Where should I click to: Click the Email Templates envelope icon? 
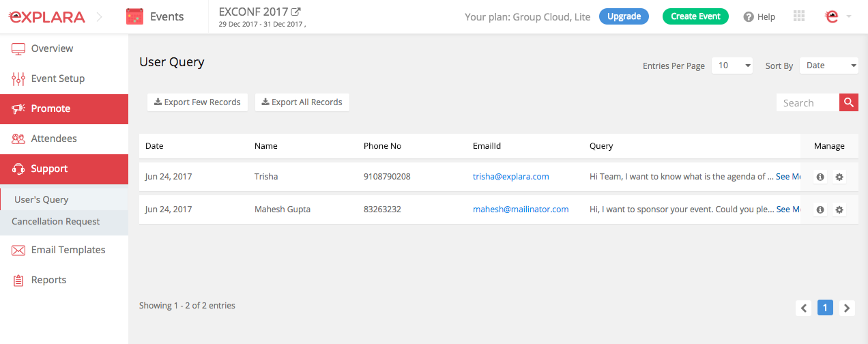(18, 250)
